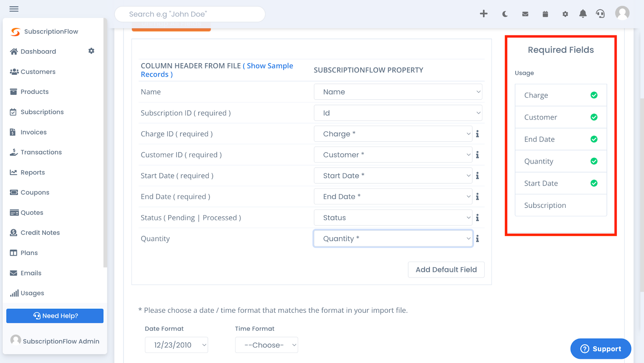The height and width of the screenshot is (363, 644).
Task: Open the Coupons page
Action: 35,192
